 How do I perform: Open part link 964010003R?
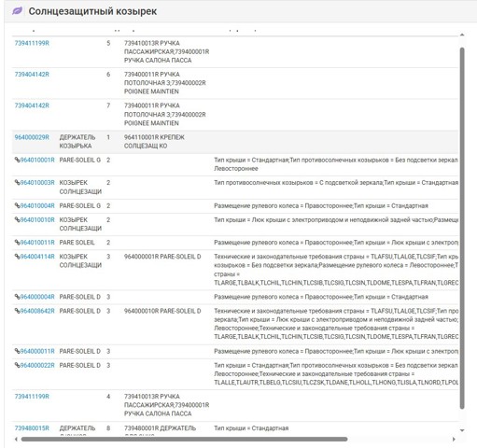click(37, 183)
